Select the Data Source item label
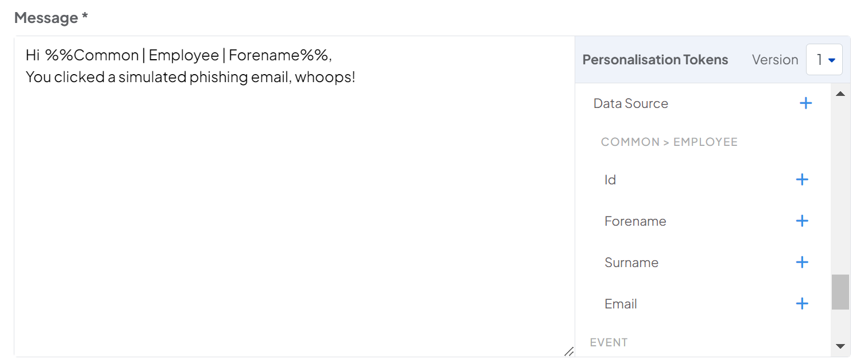 click(630, 104)
